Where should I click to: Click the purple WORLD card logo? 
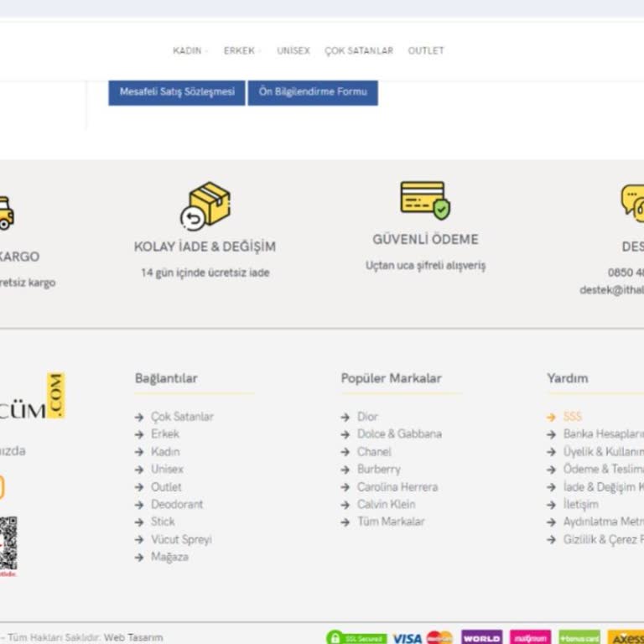click(482, 637)
